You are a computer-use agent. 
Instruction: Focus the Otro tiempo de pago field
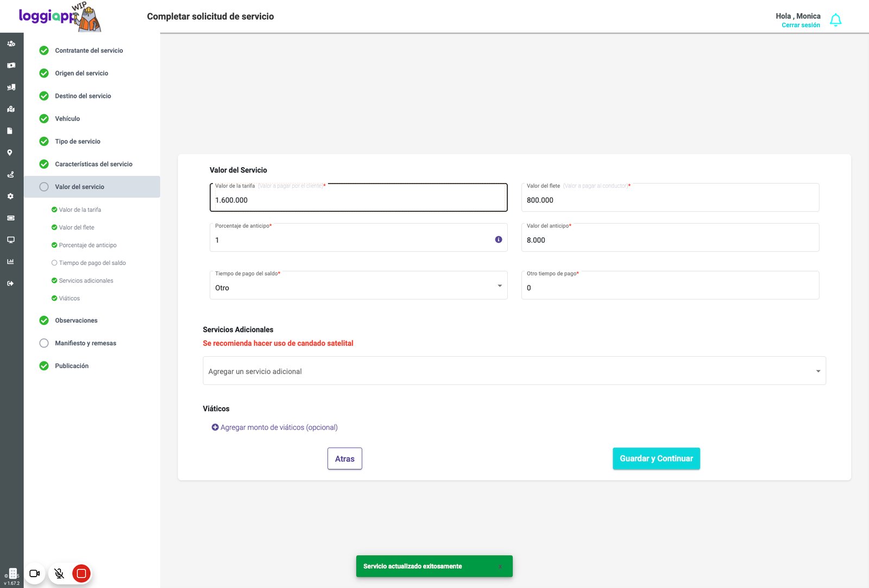point(670,286)
